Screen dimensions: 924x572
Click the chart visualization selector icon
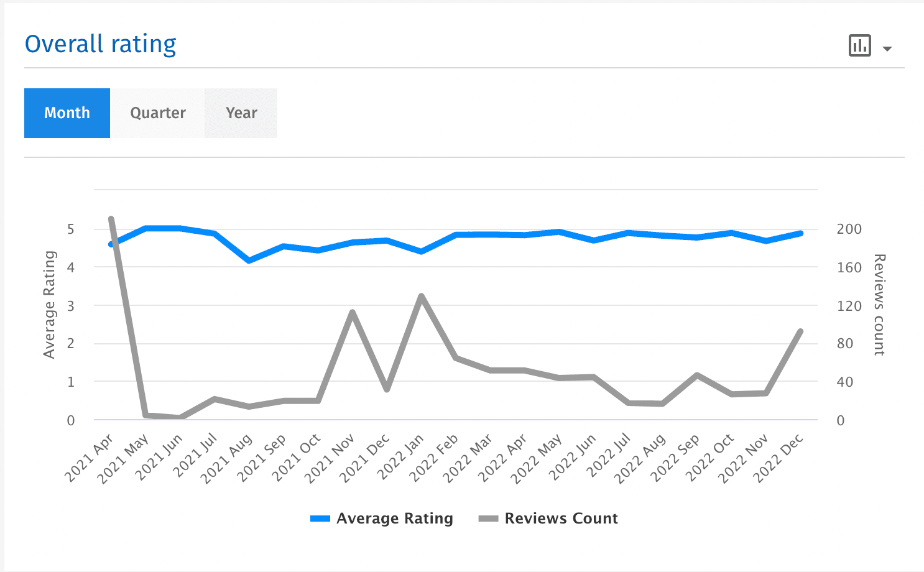pos(860,45)
